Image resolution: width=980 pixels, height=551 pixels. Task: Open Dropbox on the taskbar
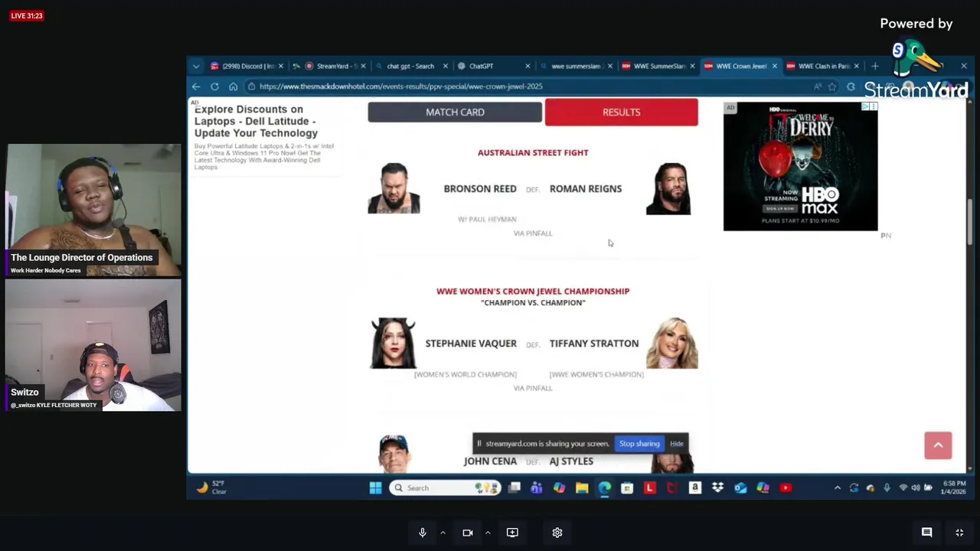click(x=717, y=488)
